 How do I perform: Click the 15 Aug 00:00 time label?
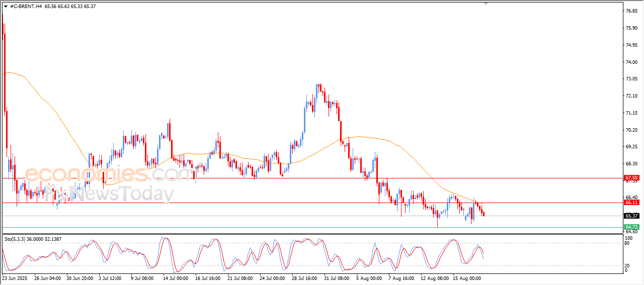(466, 277)
